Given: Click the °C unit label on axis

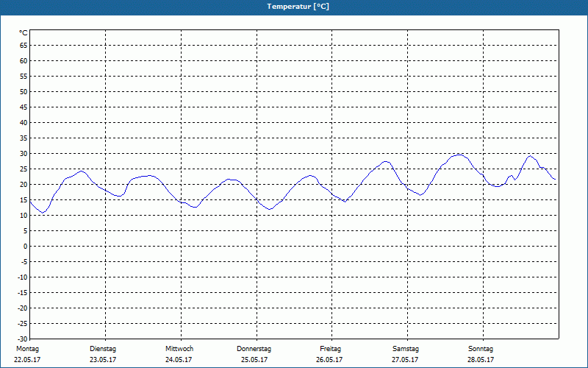Looking at the screenshot, I should (24, 33).
